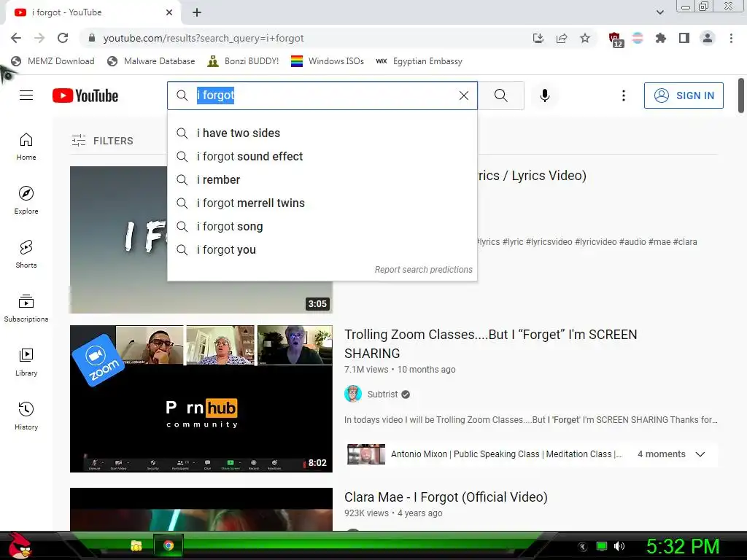Click the 5:32 PM clock

tap(683, 546)
